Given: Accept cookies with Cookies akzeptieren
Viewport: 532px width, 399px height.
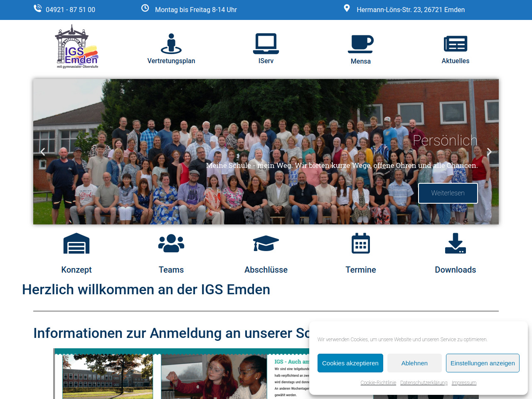Looking at the screenshot, I should click(x=350, y=363).
